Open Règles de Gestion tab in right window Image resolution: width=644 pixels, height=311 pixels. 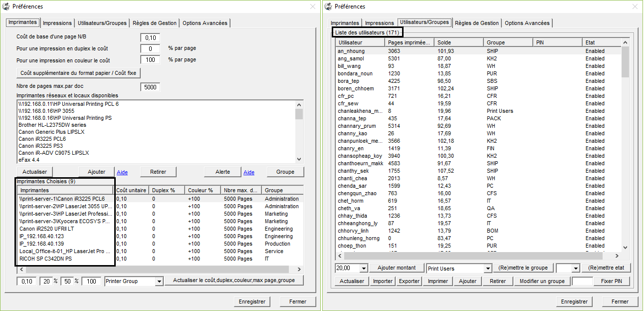(x=476, y=23)
